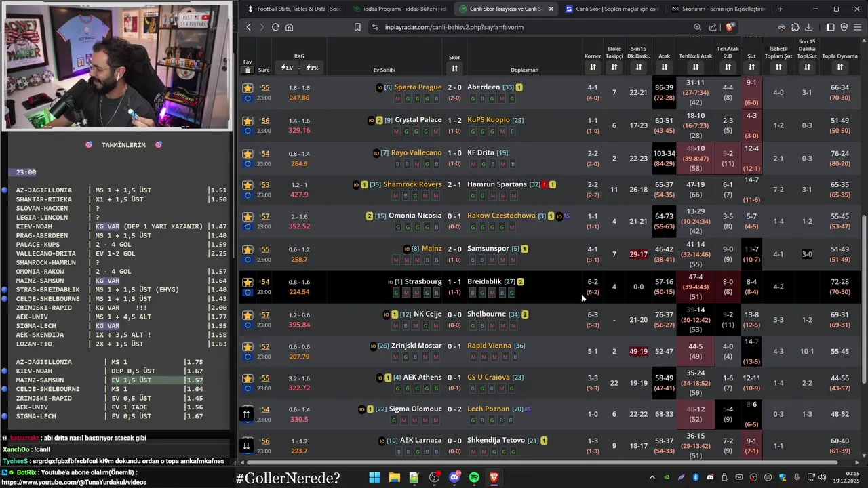Image resolution: width=868 pixels, height=488 pixels.
Task: Sort by Tehlikeli Atak column arrows
Action: 696,67
